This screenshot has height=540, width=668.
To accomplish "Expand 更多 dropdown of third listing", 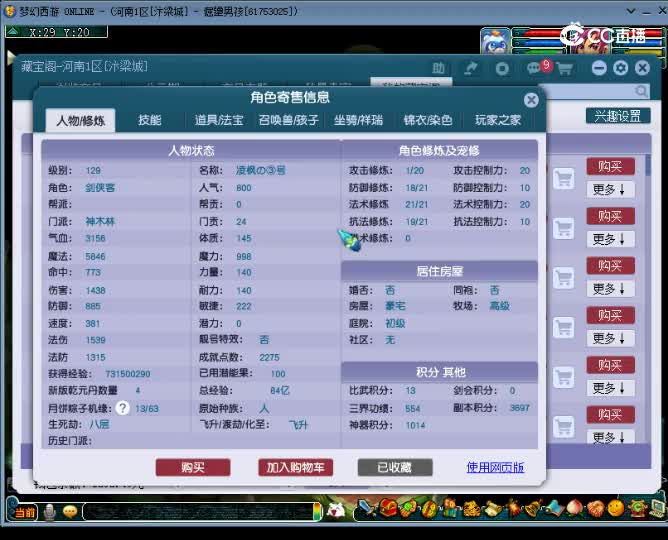I will (x=610, y=289).
